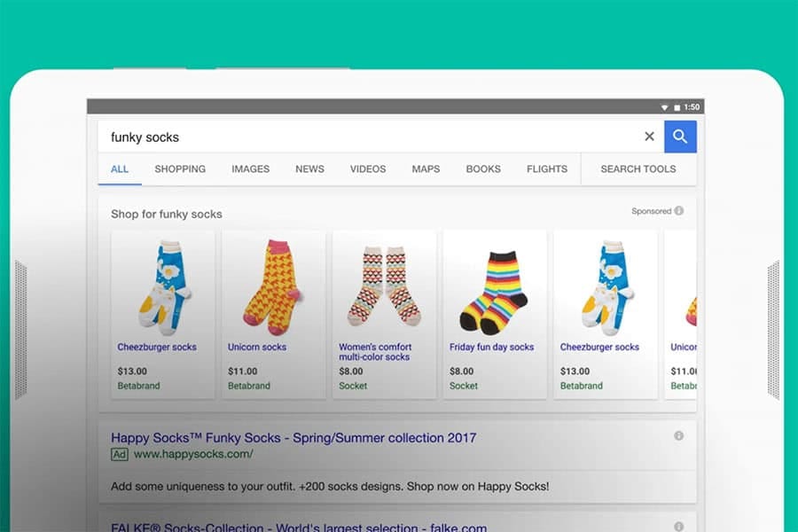798x532 pixels.
Task: Click the Unicorn socks title link
Action: [x=257, y=348]
